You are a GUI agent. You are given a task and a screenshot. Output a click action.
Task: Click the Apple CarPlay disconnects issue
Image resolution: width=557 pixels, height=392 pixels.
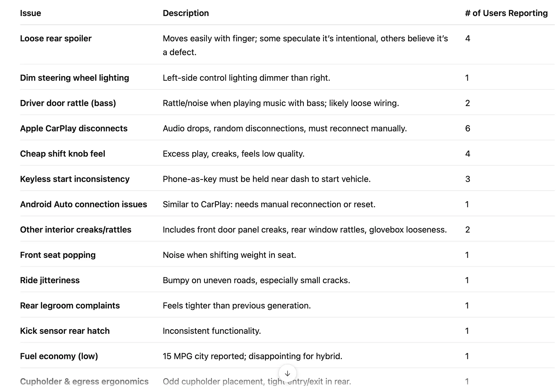tap(74, 128)
